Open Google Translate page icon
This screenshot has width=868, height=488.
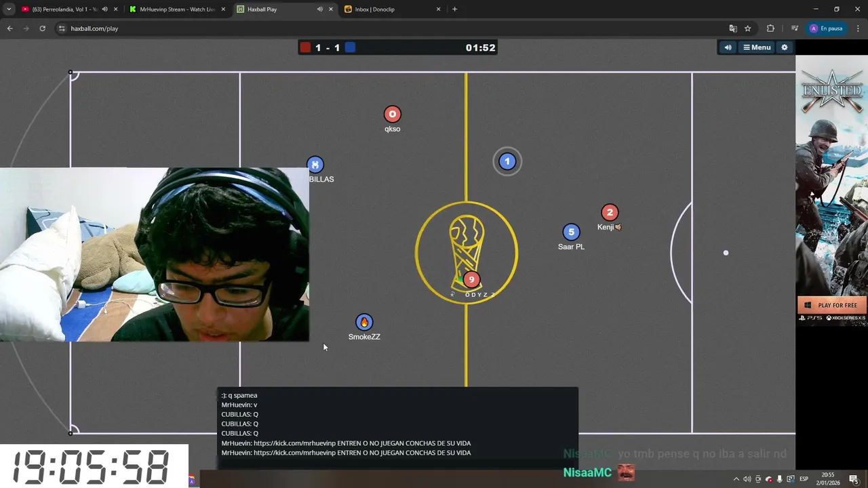click(x=733, y=28)
